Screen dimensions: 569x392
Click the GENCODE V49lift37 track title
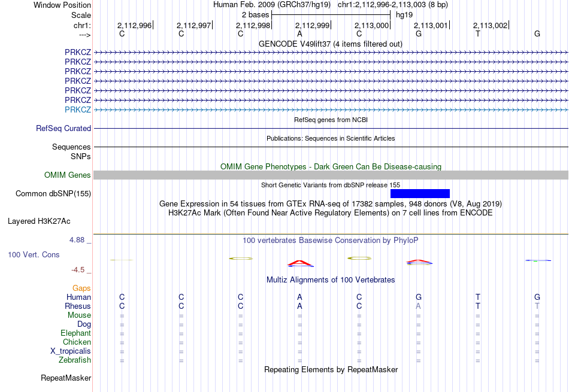pos(331,44)
